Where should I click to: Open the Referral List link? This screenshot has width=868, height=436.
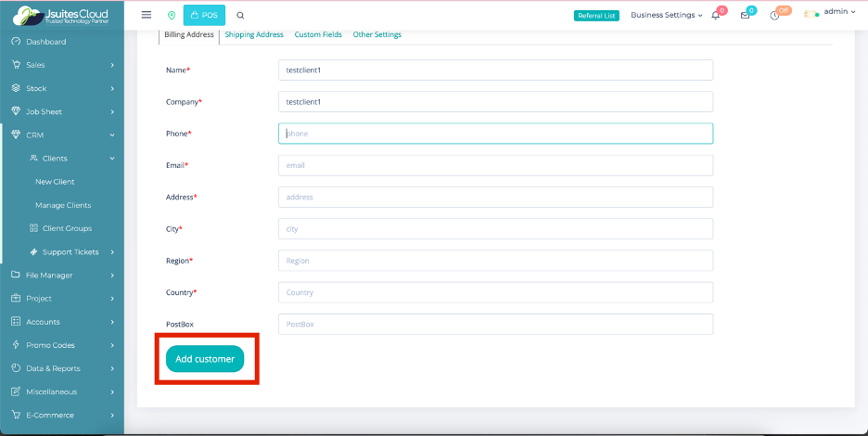pos(596,16)
